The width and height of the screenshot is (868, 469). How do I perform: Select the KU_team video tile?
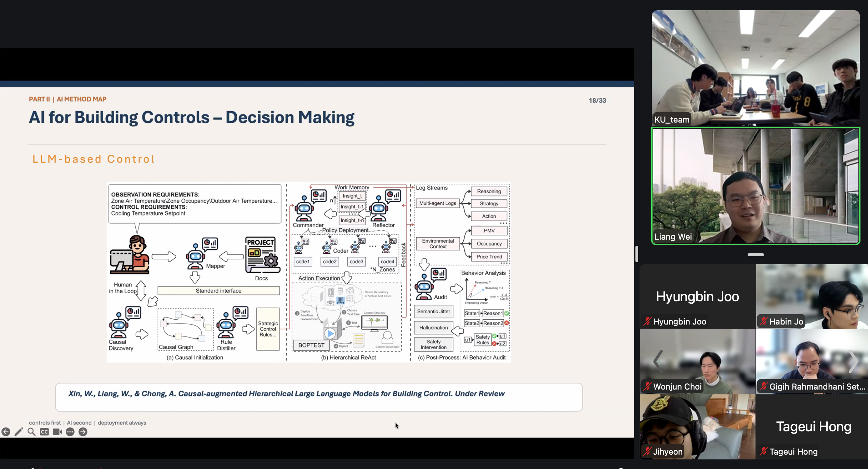point(755,68)
